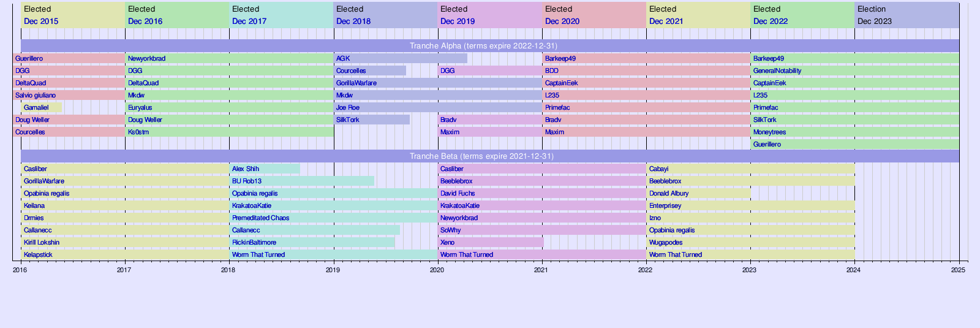Open the Dec 2015 election link
The width and height of the screenshot is (980, 328).
tap(41, 21)
